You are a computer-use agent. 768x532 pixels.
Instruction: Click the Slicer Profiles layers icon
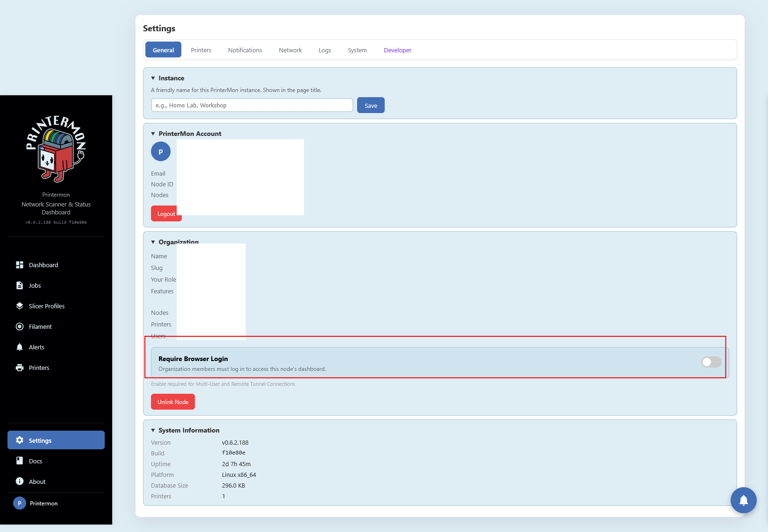click(20, 306)
